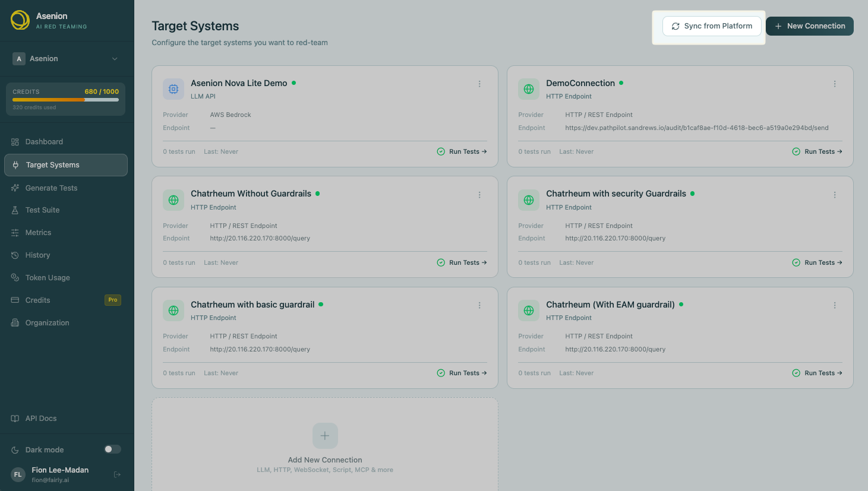
Task: Click the Asenion Nova Lite Demo title
Action: click(239, 83)
